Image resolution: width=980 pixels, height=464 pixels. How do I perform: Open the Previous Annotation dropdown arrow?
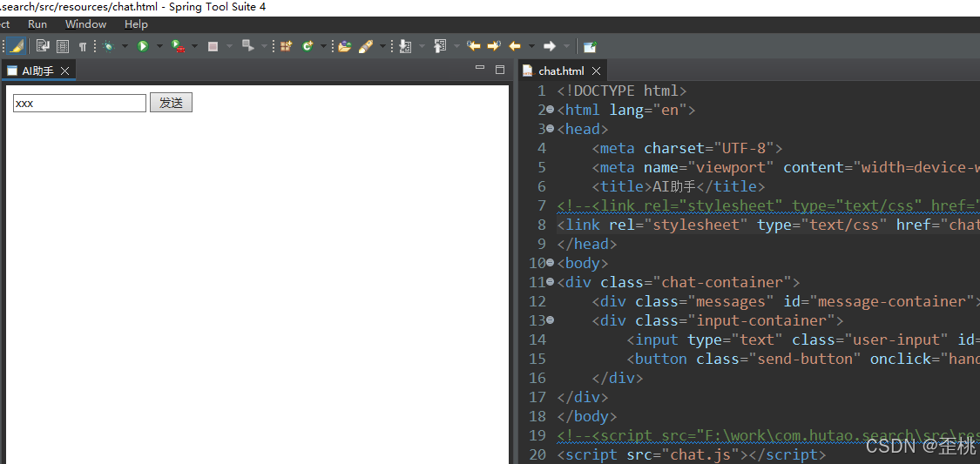point(456,46)
